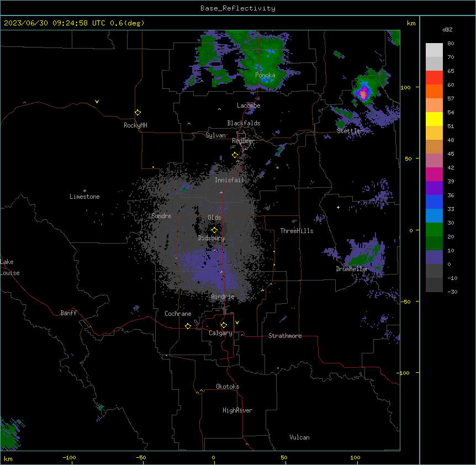Click the Limestone label
Screen dimensions: 476x465
click(x=84, y=197)
